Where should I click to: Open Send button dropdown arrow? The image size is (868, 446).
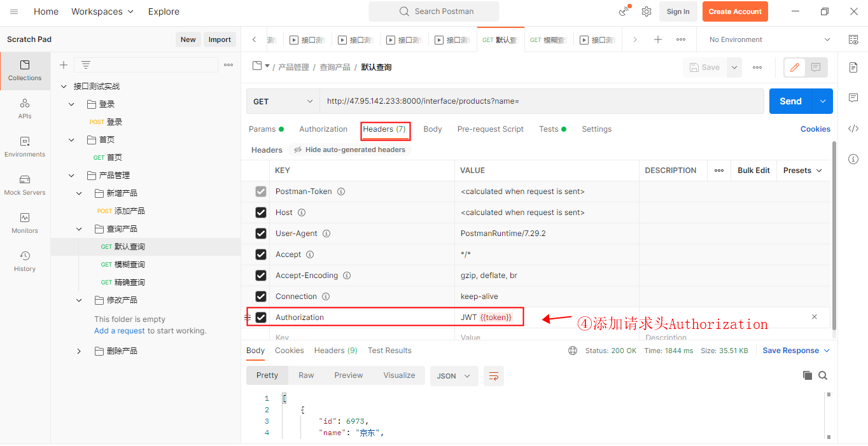click(823, 101)
